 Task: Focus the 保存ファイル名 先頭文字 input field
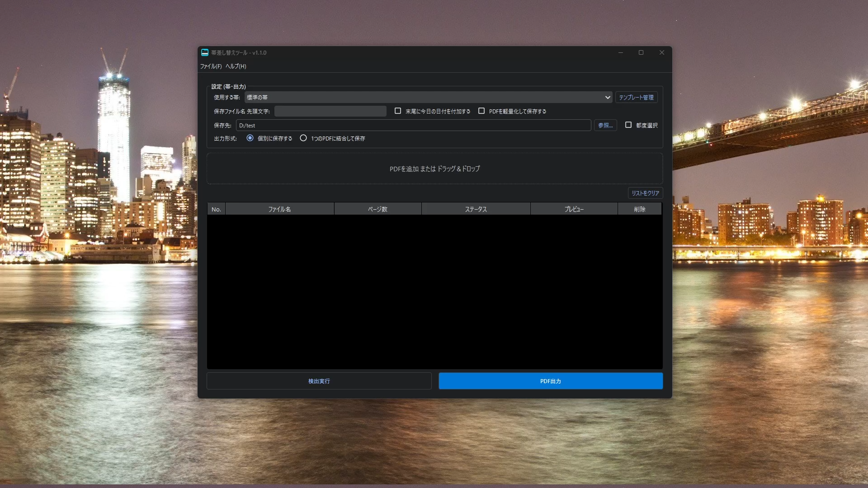(x=330, y=111)
